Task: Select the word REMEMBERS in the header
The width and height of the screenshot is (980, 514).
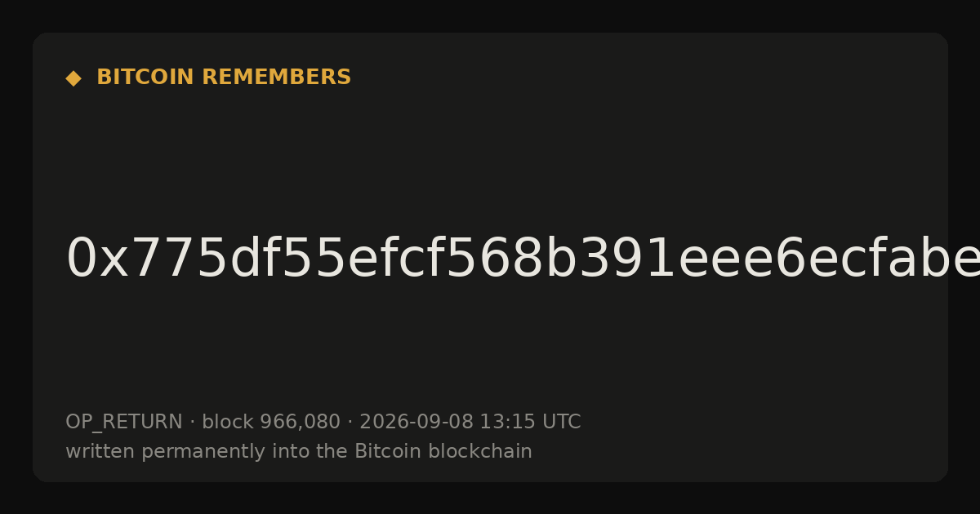Action: [x=276, y=78]
